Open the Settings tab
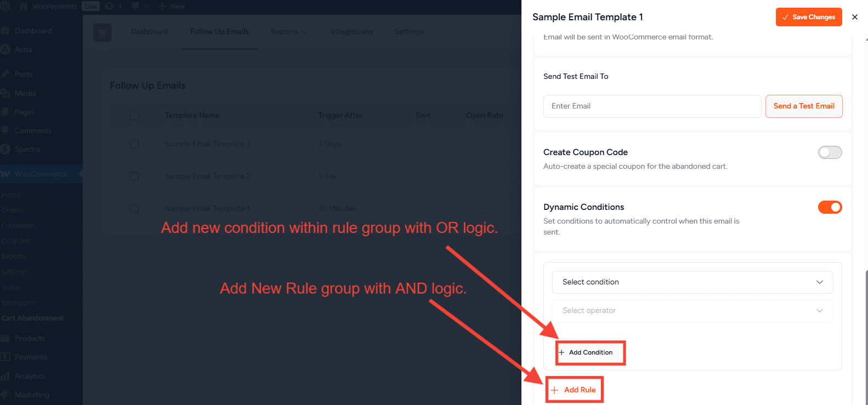This screenshot has height=405, width=868. [x=409, y=32]
